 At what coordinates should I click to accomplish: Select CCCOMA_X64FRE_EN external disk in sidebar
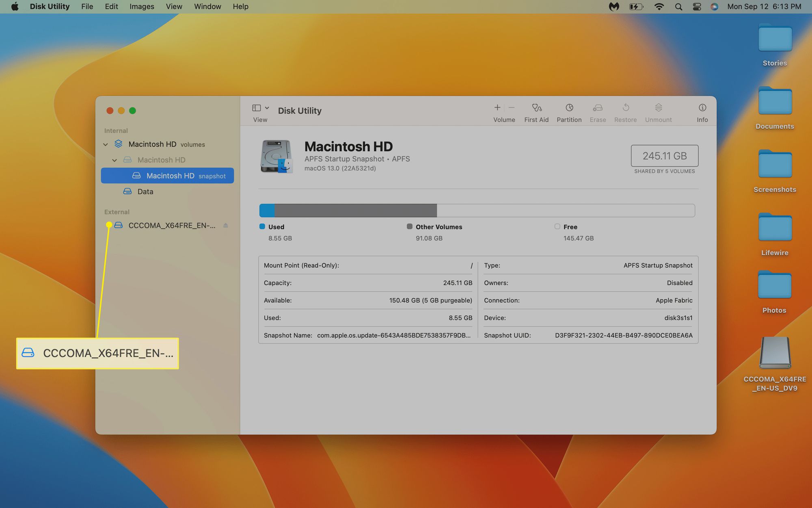167,225
